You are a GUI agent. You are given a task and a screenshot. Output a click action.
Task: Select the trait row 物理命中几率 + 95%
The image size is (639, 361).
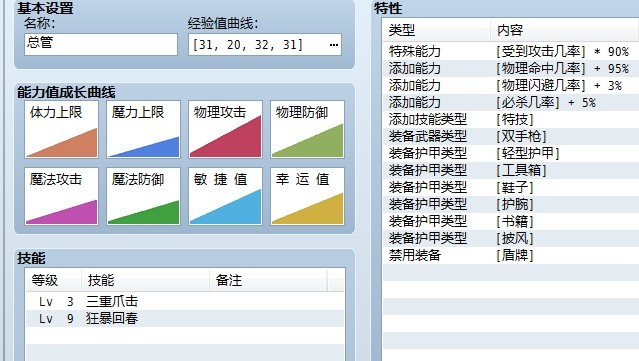pyautogui.click(x=511, y=68)
